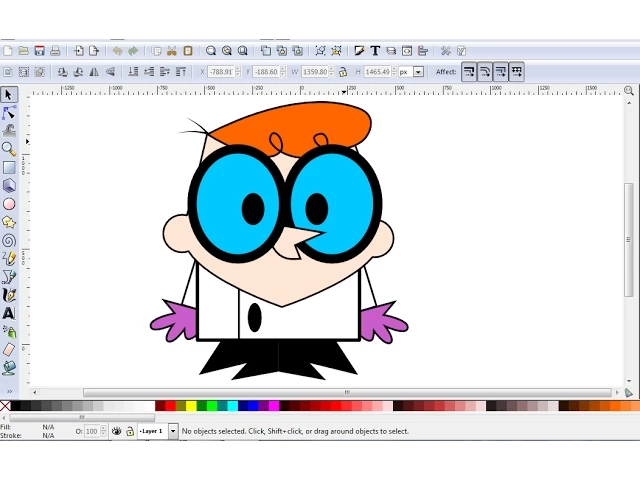Select the Node edit tool
640x480 pixels.
[x=9, y=113]
